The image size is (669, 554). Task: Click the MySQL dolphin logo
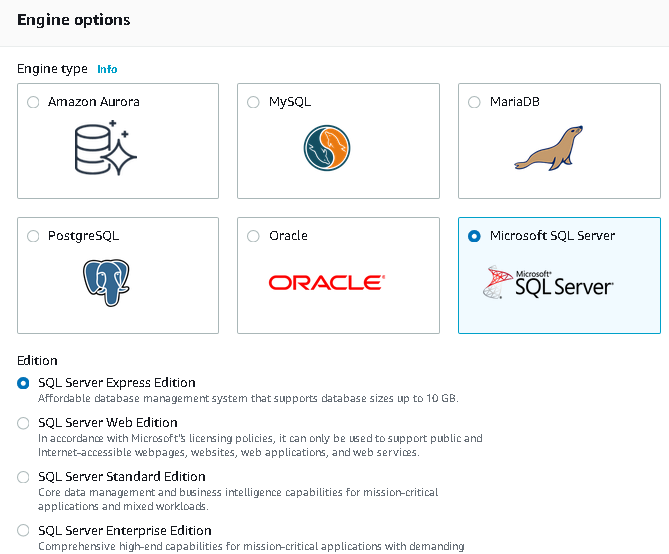(x=327, y=148)
